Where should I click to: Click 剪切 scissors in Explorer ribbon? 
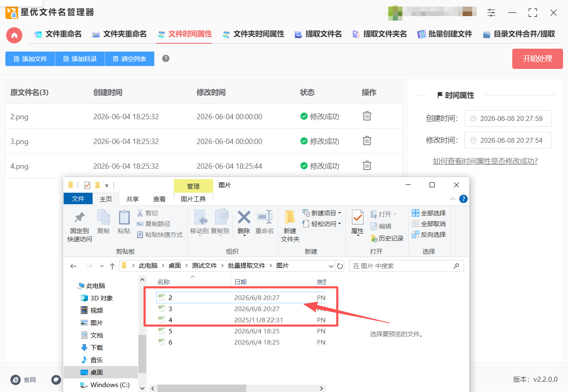147,213
